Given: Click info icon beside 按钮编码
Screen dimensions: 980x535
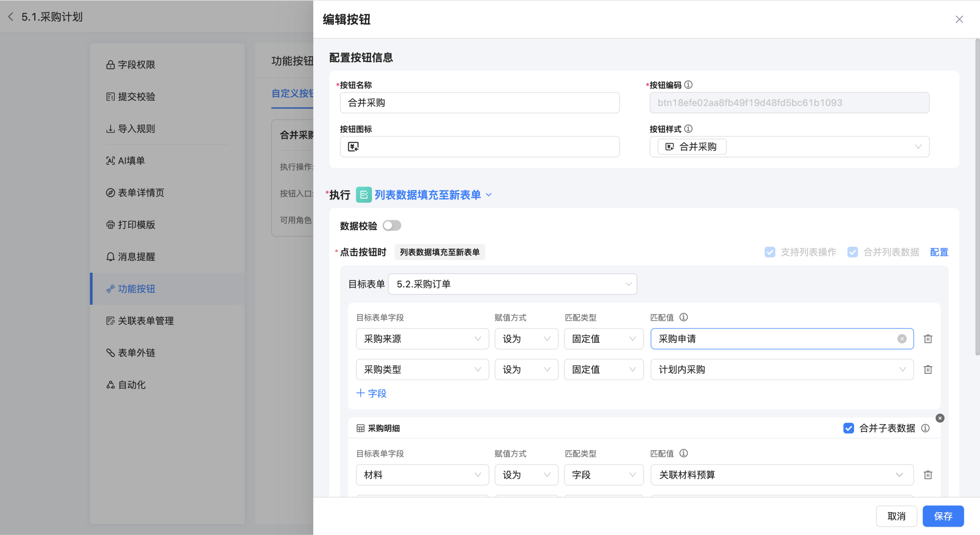Looking at the screenshot, I should pos(688,85).
